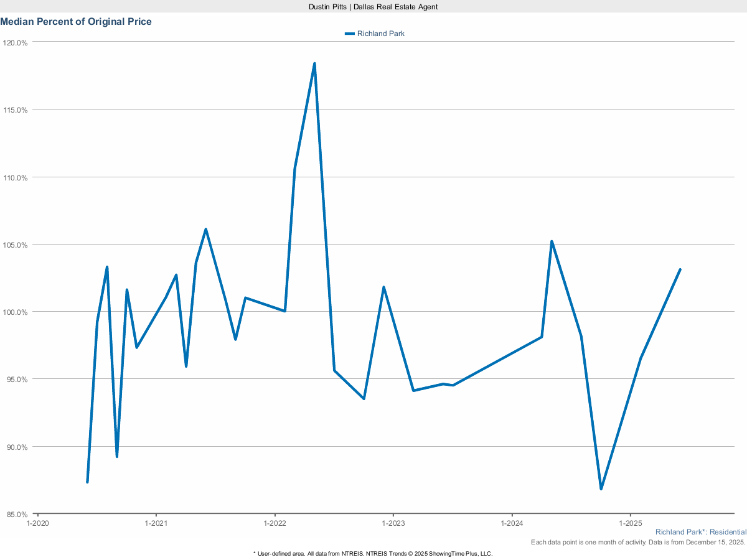
Task: Click the peak data point above 118%
Action: tap(314, 63)
